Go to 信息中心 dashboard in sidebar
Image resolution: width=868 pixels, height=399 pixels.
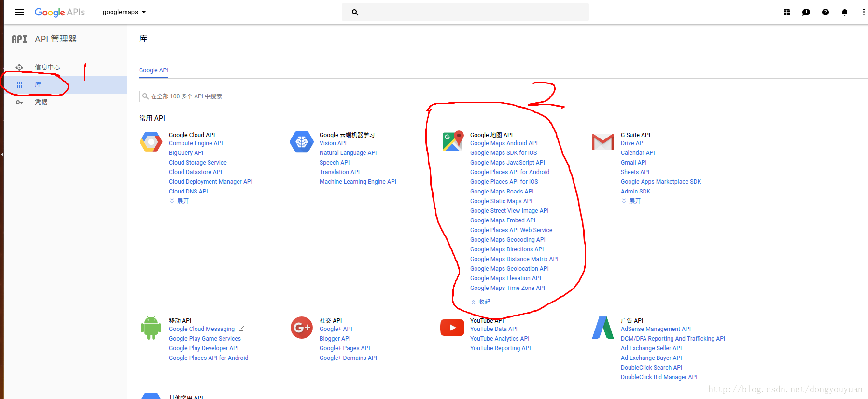point(47,67)
